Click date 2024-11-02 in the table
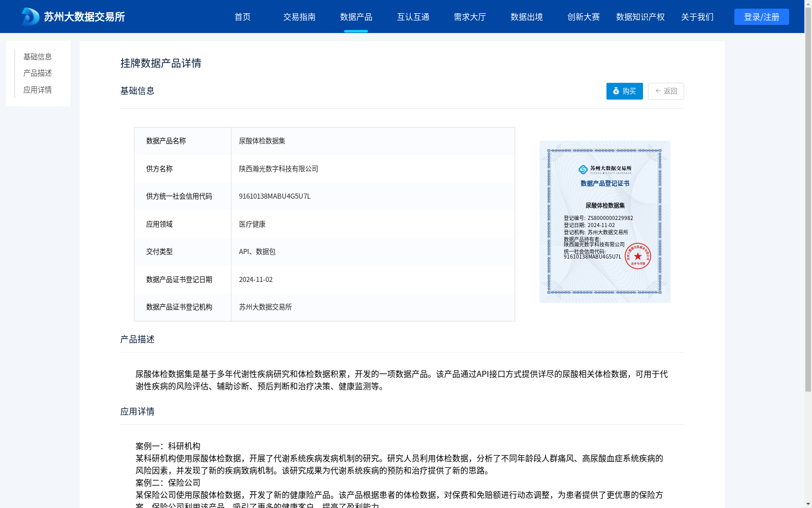 [x=373, y=279]
